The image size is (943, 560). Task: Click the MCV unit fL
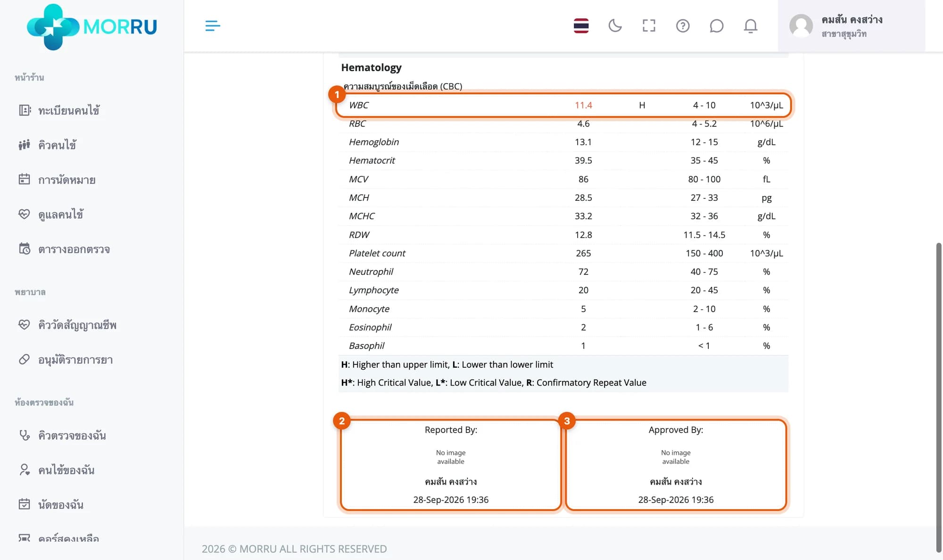pyautogui.click(x=766, y=179)
